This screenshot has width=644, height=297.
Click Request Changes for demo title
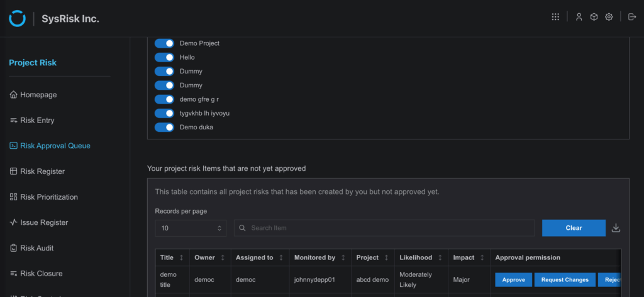[x=565, y=280]
